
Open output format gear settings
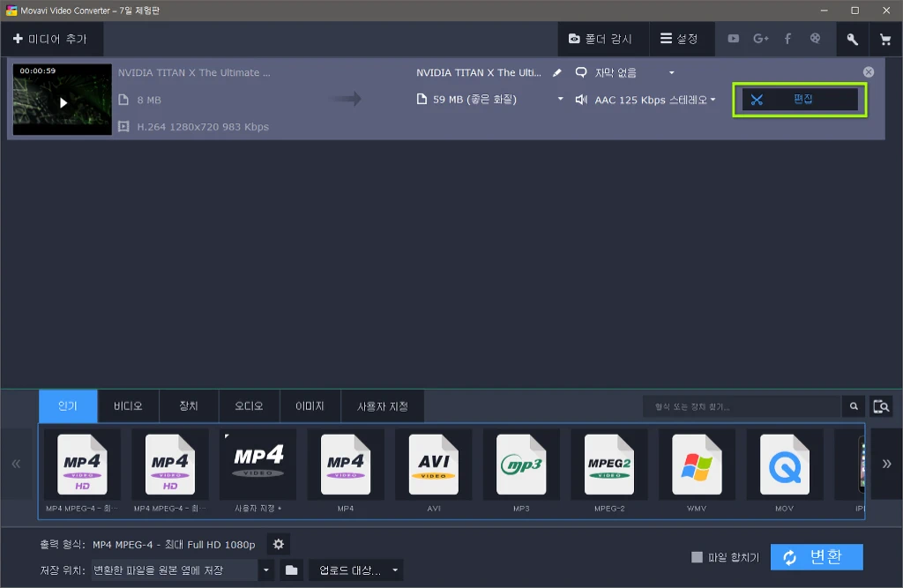tap(278, 544)
